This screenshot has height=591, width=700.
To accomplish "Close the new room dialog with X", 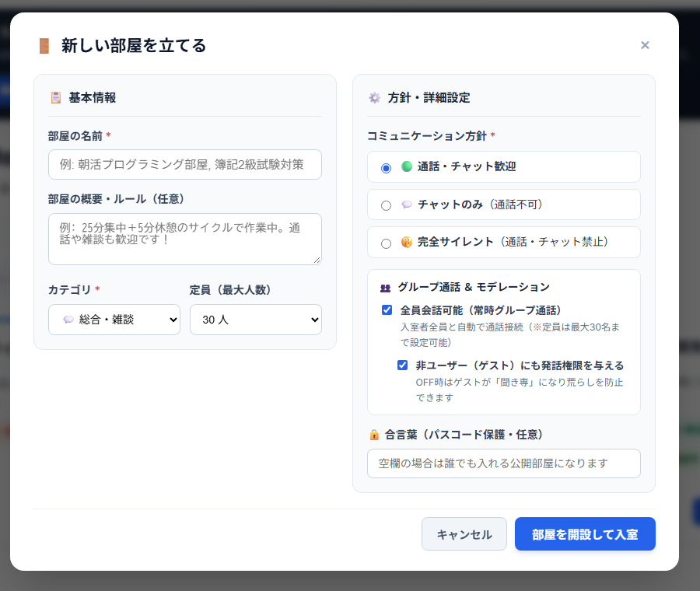I will click(645, 45).
